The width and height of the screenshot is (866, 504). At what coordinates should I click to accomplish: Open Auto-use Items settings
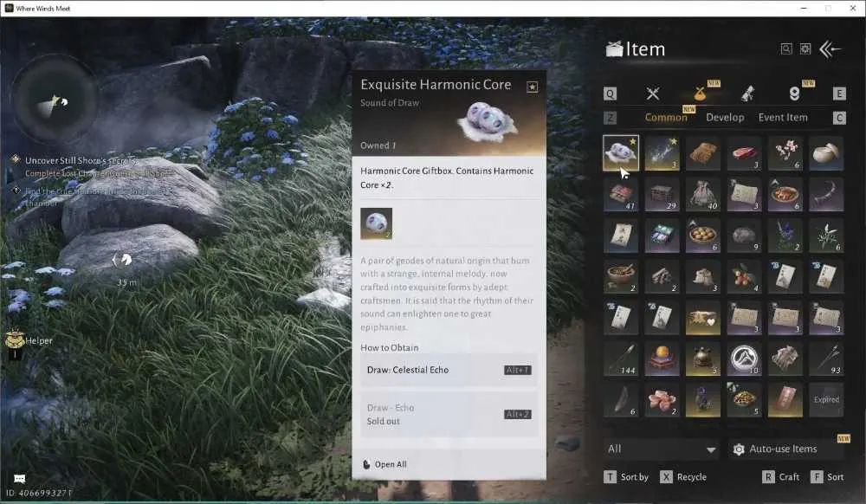pyautogui.click(x=785, y=449)
